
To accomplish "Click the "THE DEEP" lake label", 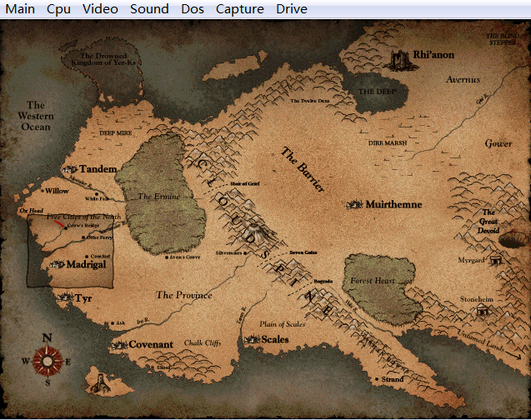I will tap(377, 92).
